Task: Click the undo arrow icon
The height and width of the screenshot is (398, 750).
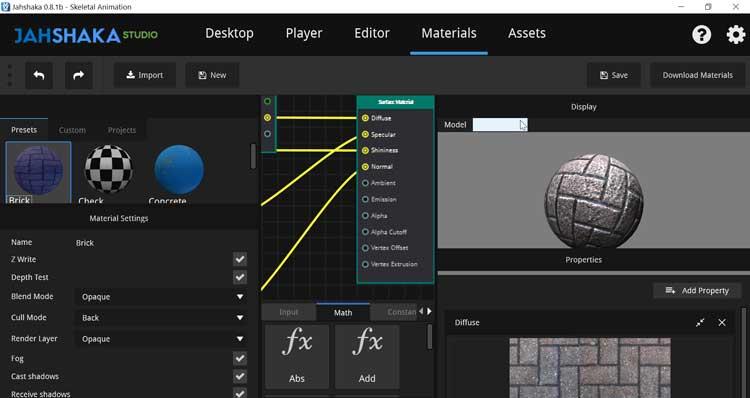Action: tap(39, 75)
